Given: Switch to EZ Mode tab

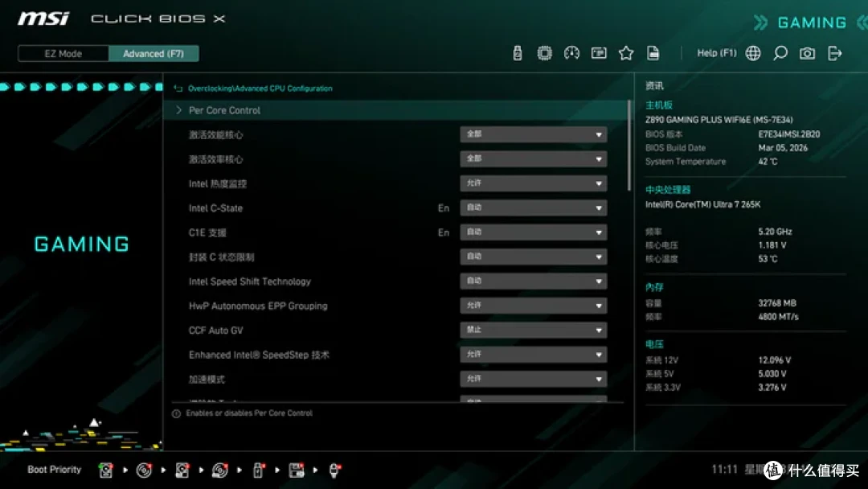Looking at the screenshot, I should tap(63, 54).
